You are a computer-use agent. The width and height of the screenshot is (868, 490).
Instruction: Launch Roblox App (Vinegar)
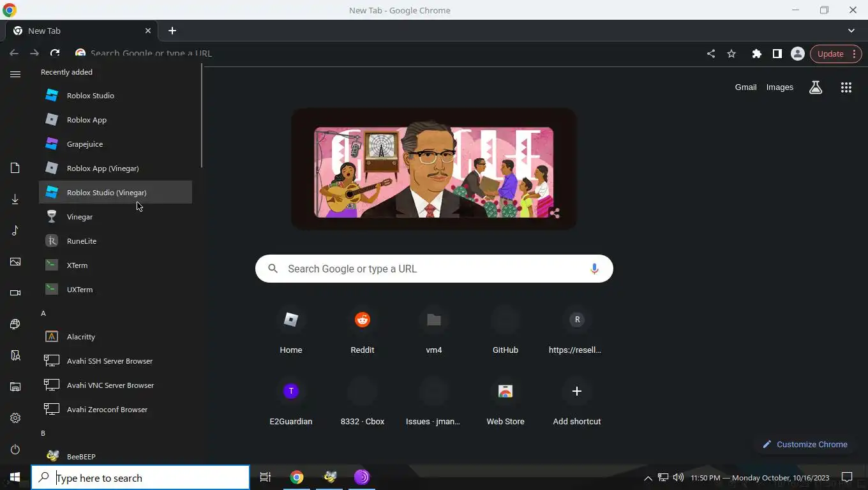pos(115,168)
